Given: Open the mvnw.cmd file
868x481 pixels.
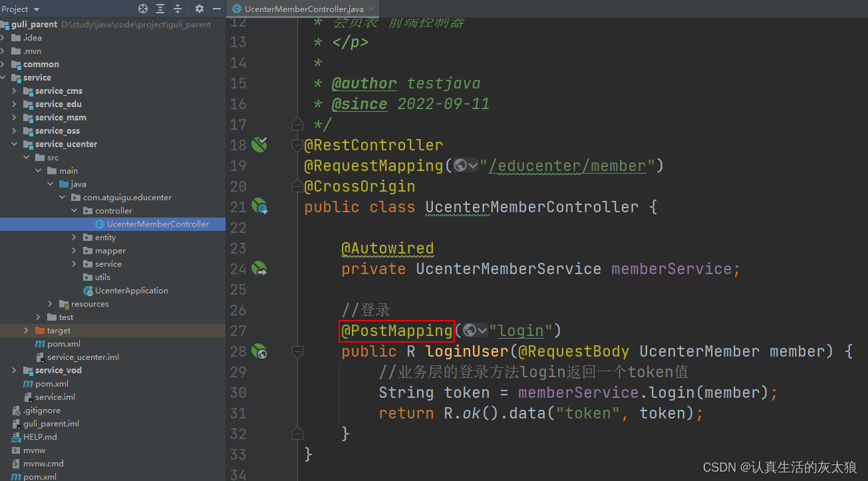Looking at the screenshot, I should coord(43,464).
